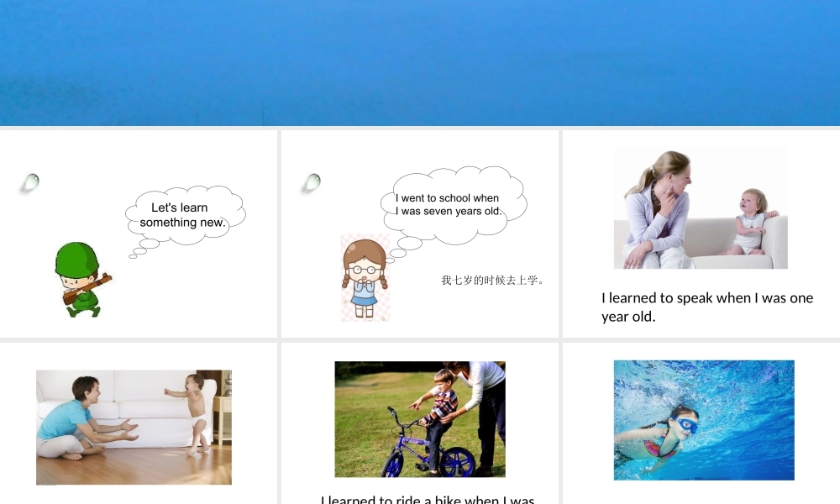The height and width of the screenshot is (504, 840).
Task: Click the "I learned to ride a bike" caption
Action: click(428, 499)
